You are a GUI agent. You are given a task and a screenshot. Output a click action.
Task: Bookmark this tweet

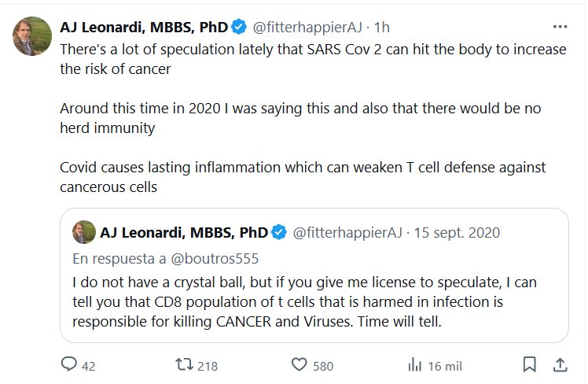click(530, 365)
